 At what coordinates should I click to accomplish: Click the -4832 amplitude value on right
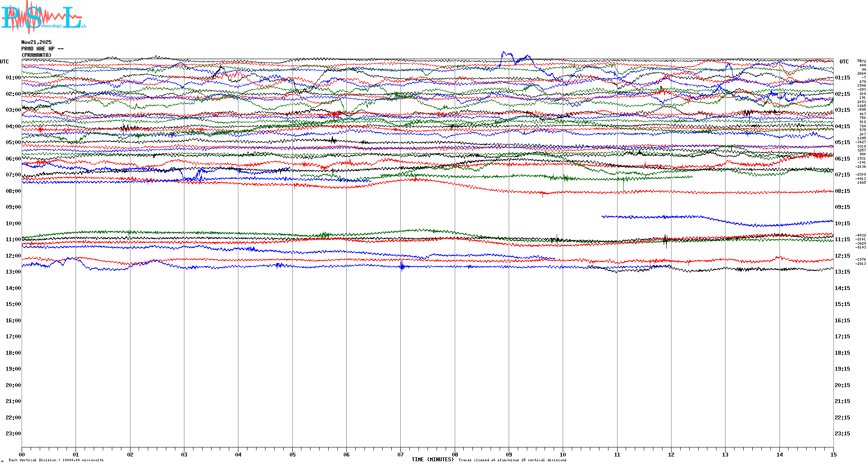pyautogui.click(x=861, y=236)
